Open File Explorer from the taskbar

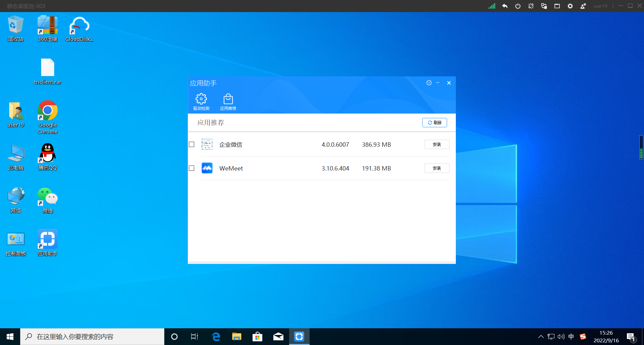236,337
